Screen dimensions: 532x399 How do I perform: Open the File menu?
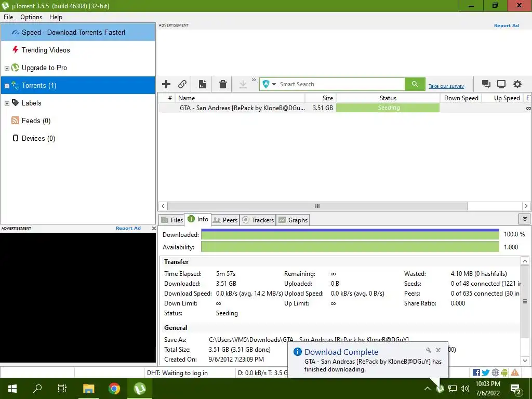pos(8,17)
